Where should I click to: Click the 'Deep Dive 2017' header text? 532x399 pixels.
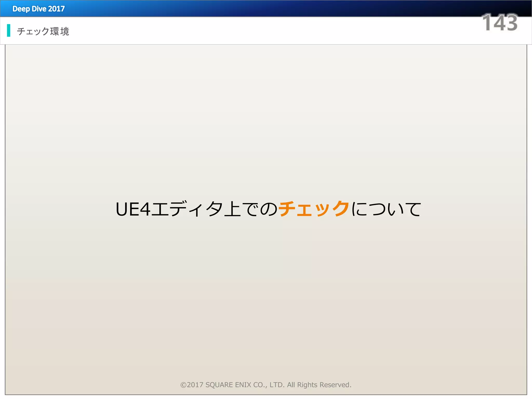pyautogui.click(x=38, y=9)
